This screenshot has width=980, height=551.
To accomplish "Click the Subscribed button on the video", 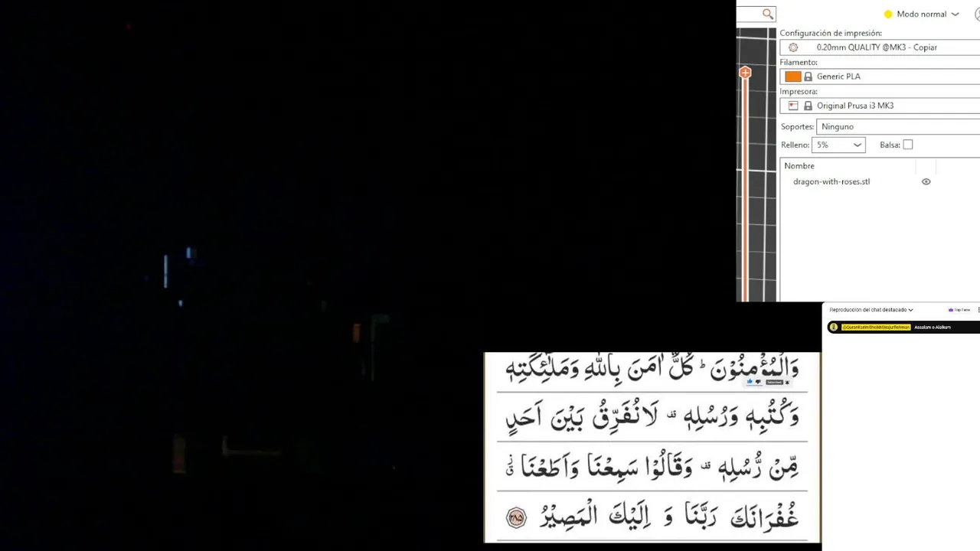I will pos(775,382).
